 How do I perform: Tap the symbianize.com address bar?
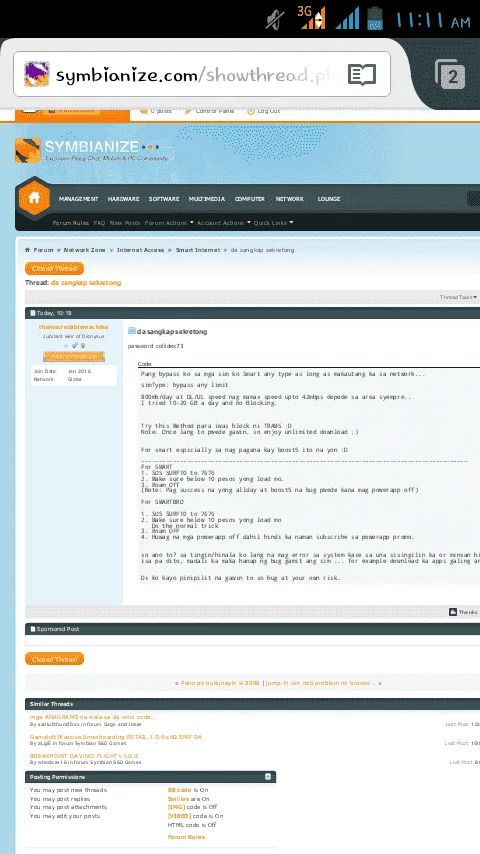click(x=202, y=74)
